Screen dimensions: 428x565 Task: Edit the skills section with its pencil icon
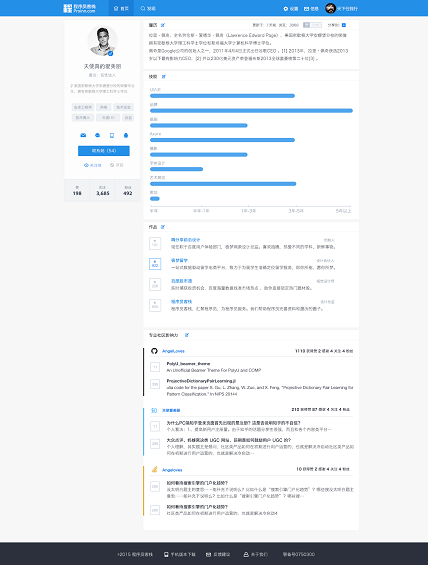point(164,76)
